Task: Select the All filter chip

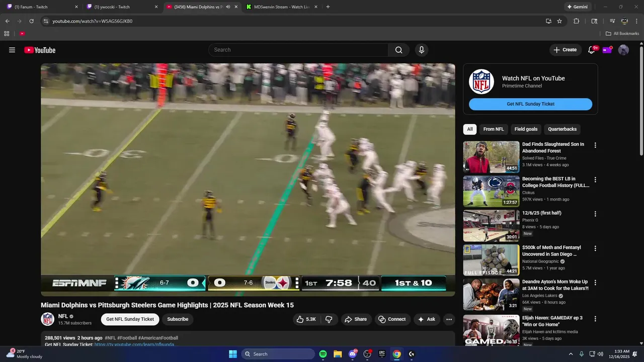Action: click(470, 129)
